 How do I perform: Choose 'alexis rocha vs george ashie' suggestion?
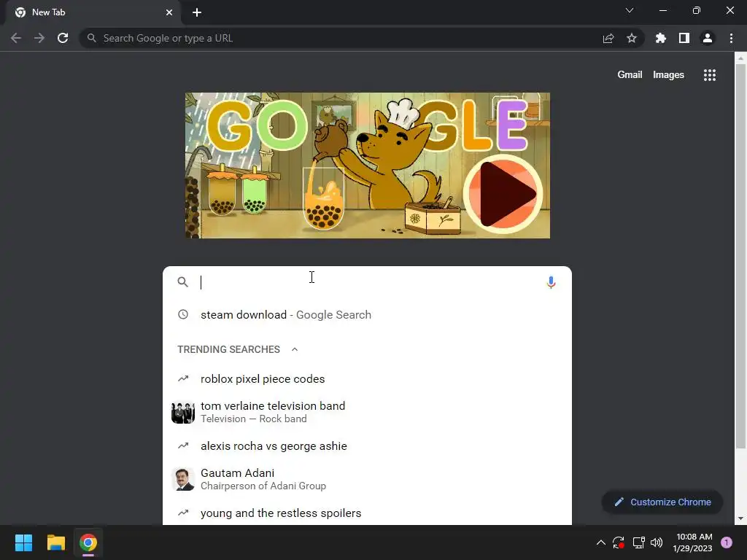pos(367,446)
